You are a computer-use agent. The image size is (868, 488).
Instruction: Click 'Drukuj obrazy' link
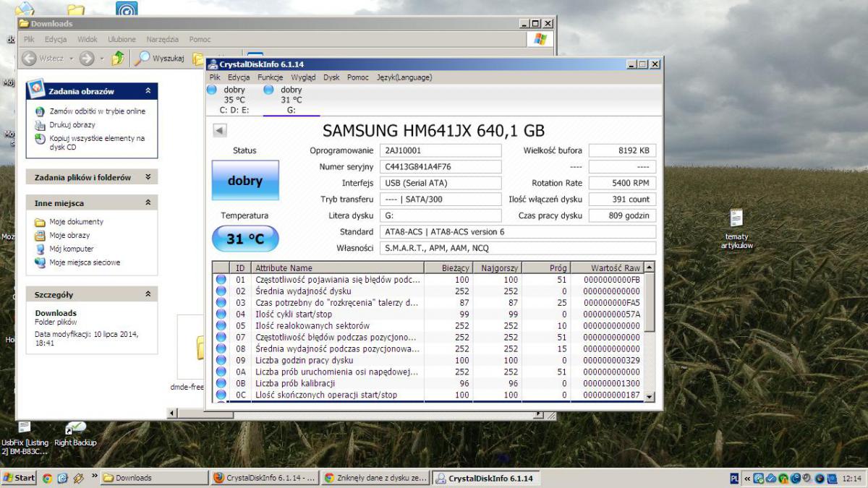(72, 124)
